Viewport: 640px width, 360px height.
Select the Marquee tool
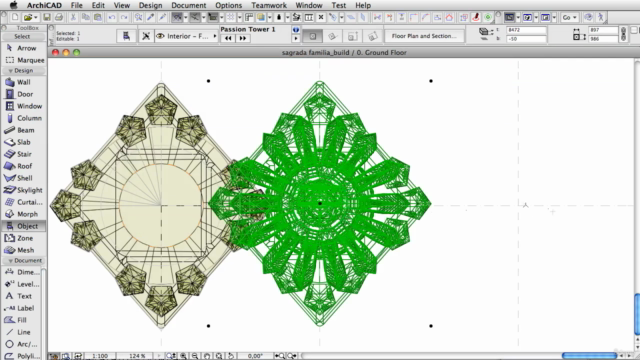click(24, 60)
